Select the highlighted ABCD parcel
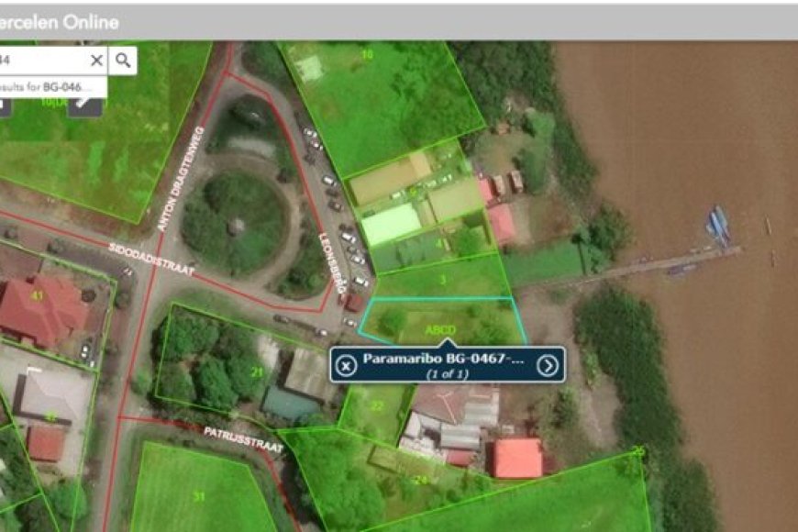This screenshot has width=798, height=532. (x=440, y=330)
